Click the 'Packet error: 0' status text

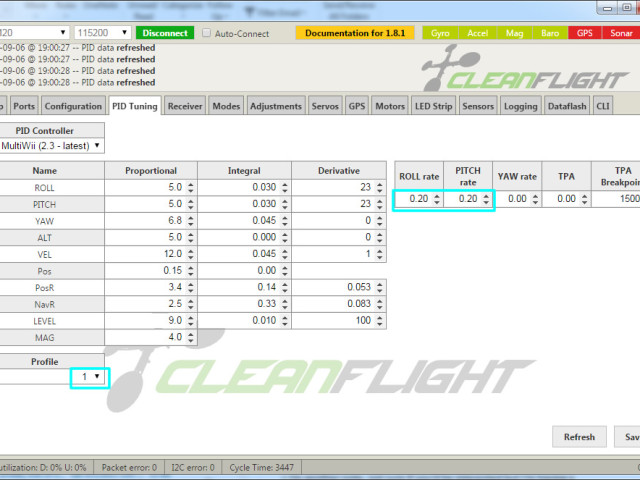coord(129,468)
